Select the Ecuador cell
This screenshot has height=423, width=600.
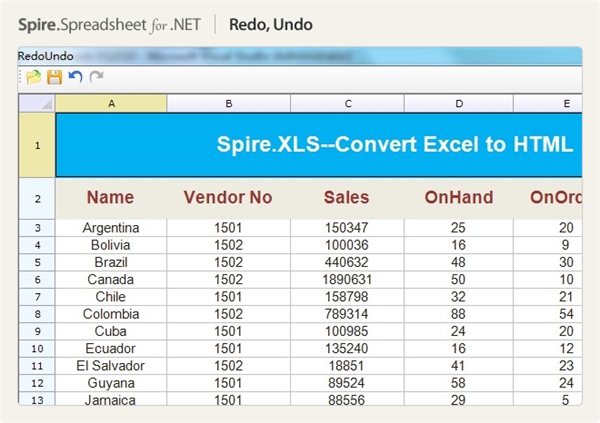[x=111, y=349]
